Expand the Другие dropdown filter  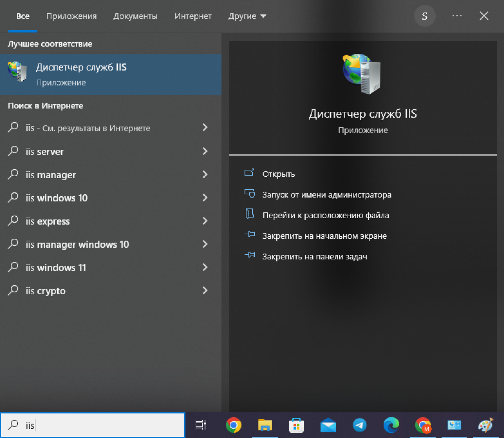[x=247, y=16]
